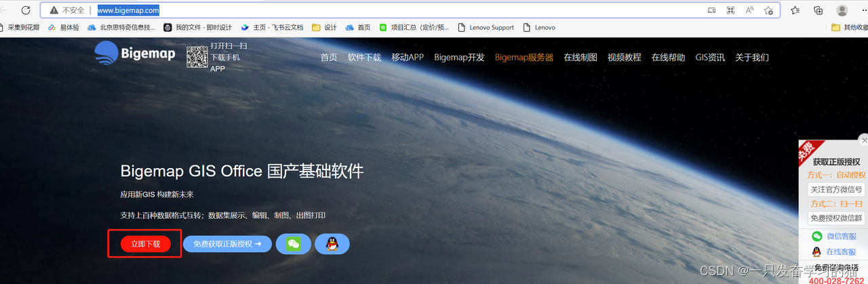Viewport: 868px width, 284px height.
Task: Open 微信客服 in the side panel
Action: [834, 237]
